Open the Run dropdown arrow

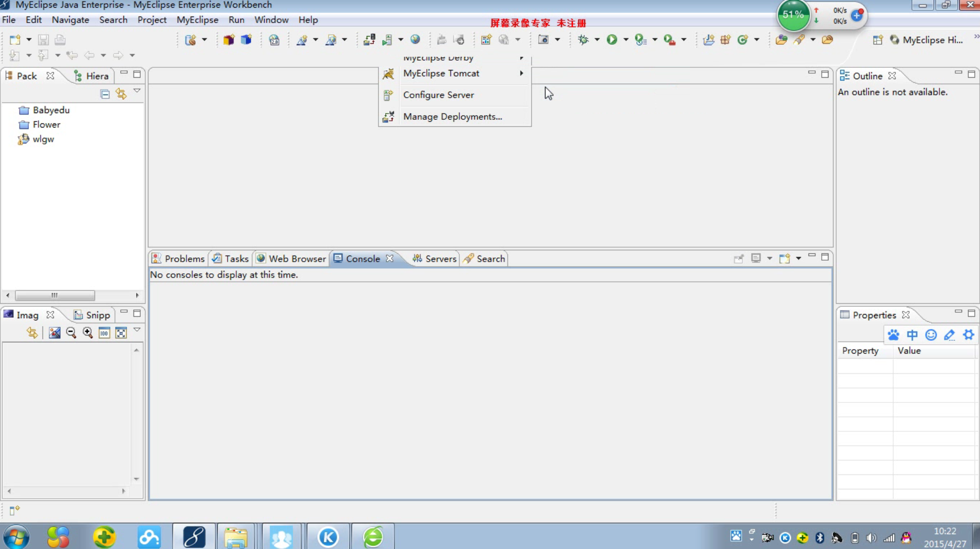[626, 40]
